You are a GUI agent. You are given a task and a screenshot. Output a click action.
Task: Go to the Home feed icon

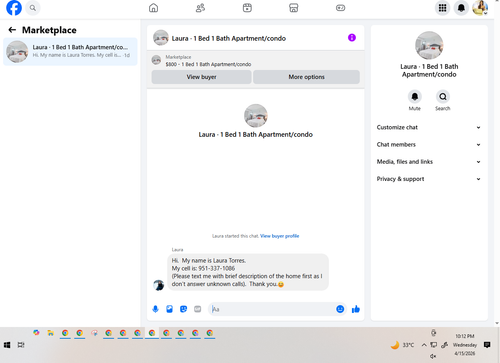pos(153,8)
